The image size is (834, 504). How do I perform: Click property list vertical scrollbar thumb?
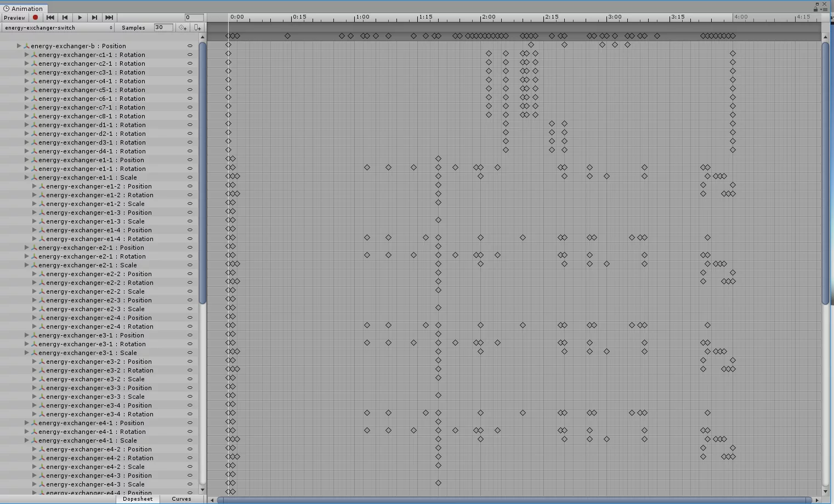point(202,173)
